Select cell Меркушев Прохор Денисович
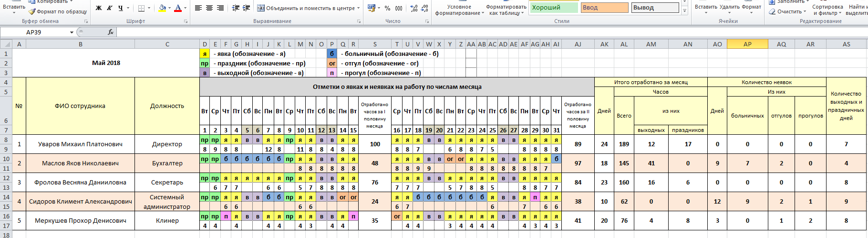Viewport: 868px width, 238px height. coord(81,221)
